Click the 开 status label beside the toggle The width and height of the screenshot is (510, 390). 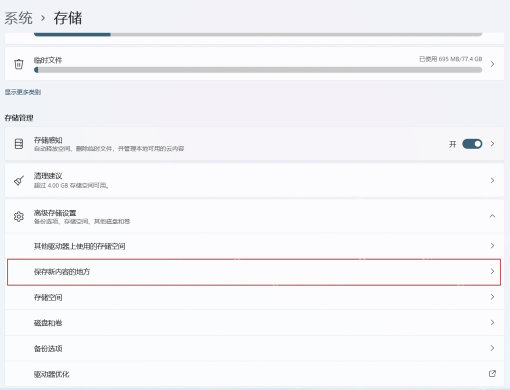coord(452,144)
